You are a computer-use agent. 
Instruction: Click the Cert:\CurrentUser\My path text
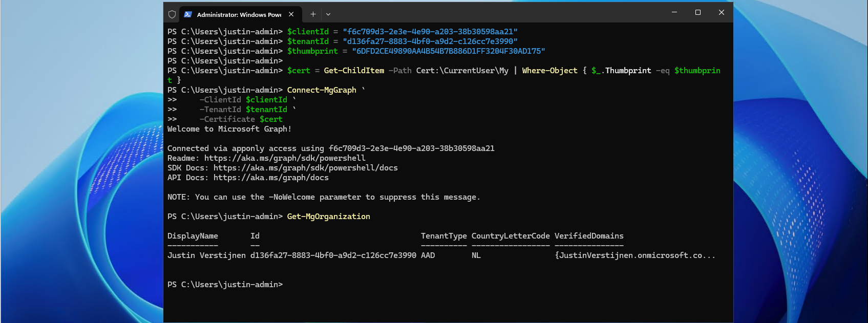click(x=462, y=71)
